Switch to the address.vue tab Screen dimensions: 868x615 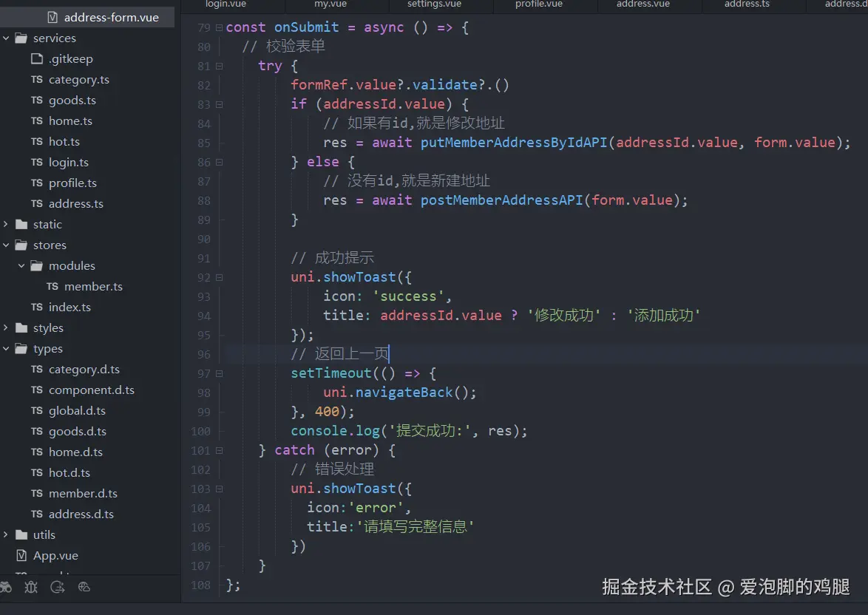[x=643, y=4]
